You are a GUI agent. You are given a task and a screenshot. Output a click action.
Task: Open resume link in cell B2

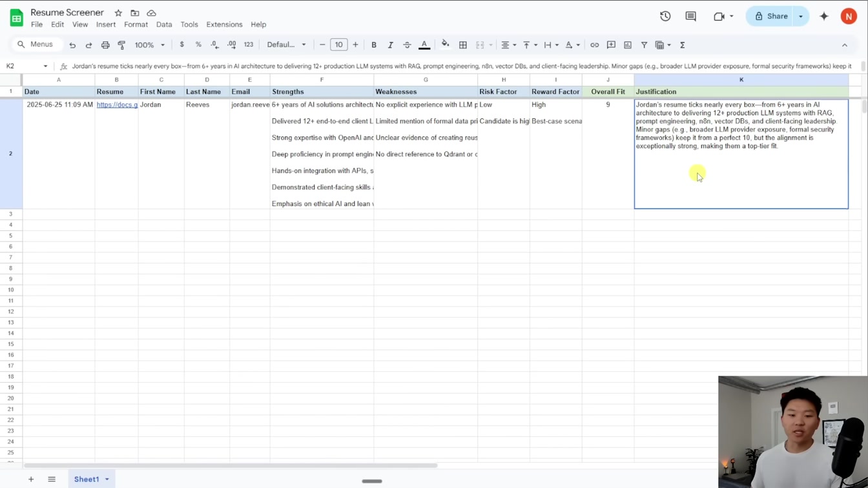(x=117, y=105)
